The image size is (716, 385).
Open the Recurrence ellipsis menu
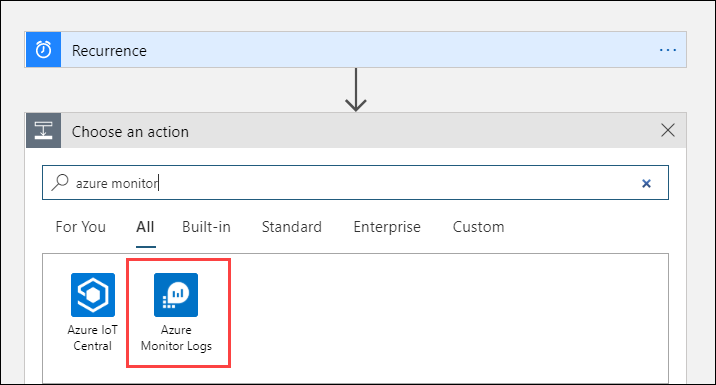[668, 50]
